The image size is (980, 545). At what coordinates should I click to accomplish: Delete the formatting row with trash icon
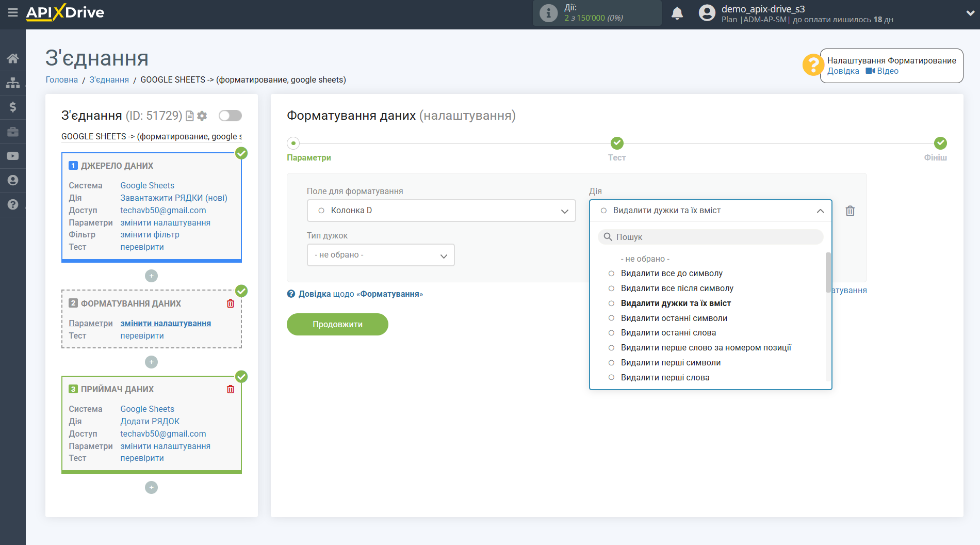[850, 211]
